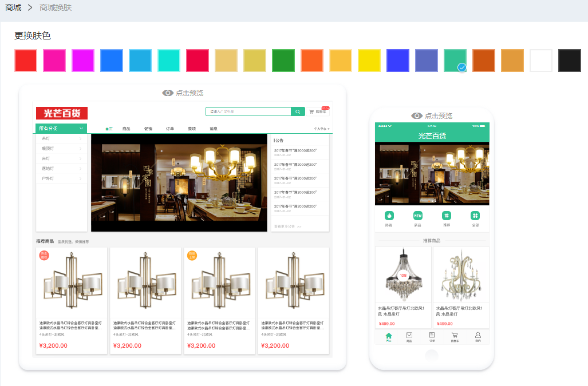Image resolution: width=588 pixels, height=386 pixels.
Task: Tap the 全部 grid icon in mobile preview
Action: click(475, 216)
